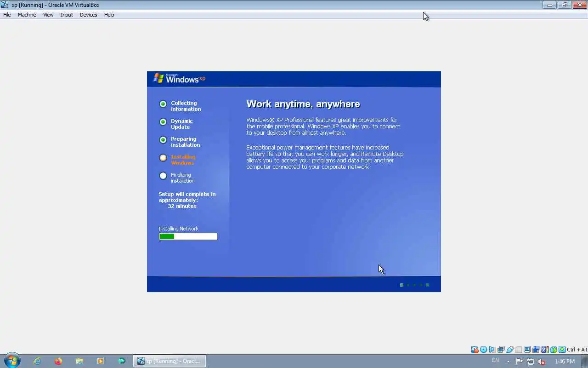The height and width of the screenshot is (368, 588).
Task: Click the muted volume speaker icon
Action: pyautogui.click(x=542, y=362)
